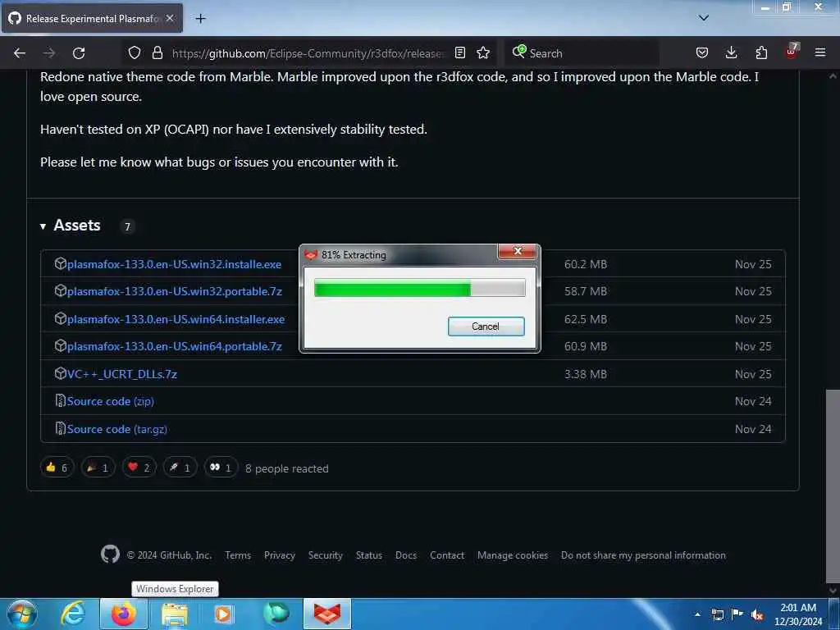
Task: Open the network tray icon
Action: (717, 614)
